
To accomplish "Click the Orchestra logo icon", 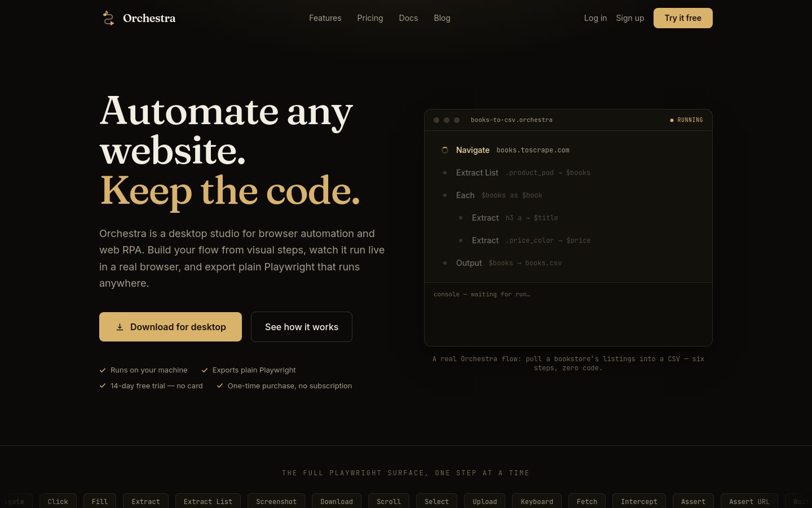I will [108, 18].
